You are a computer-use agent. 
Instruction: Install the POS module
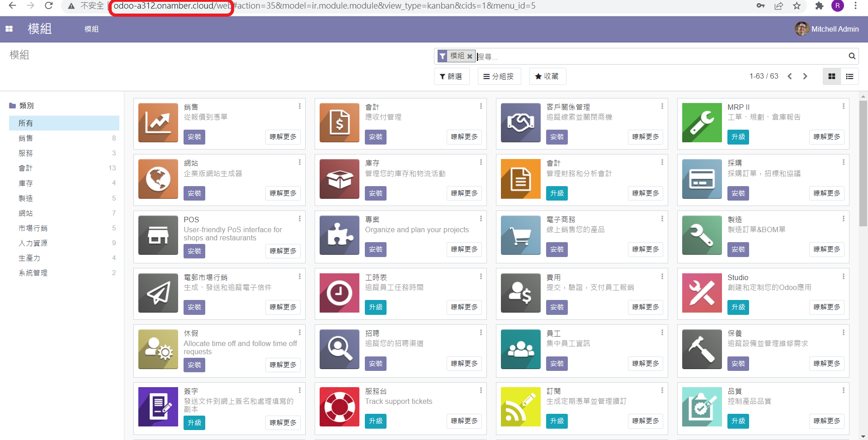click(x=194, y=251)
